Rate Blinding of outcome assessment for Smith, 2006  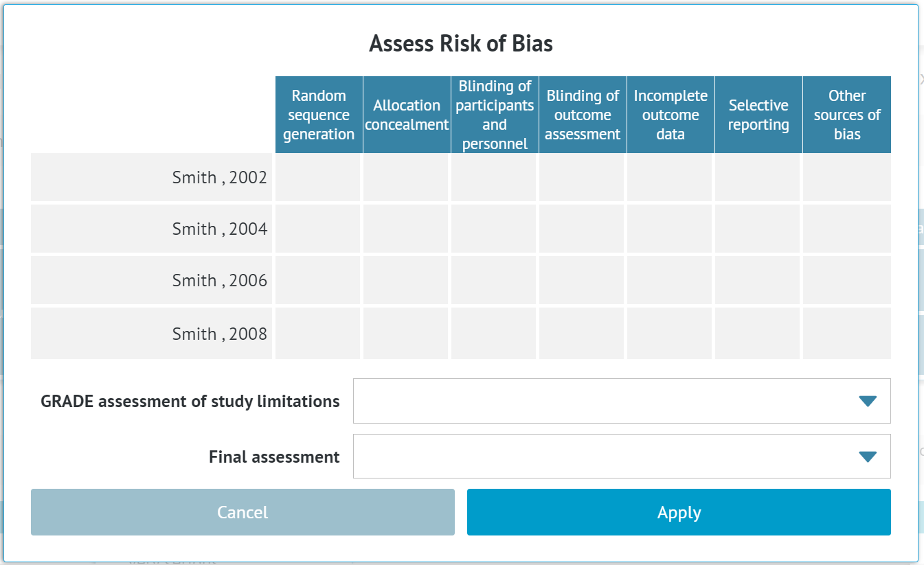(581, 280)
